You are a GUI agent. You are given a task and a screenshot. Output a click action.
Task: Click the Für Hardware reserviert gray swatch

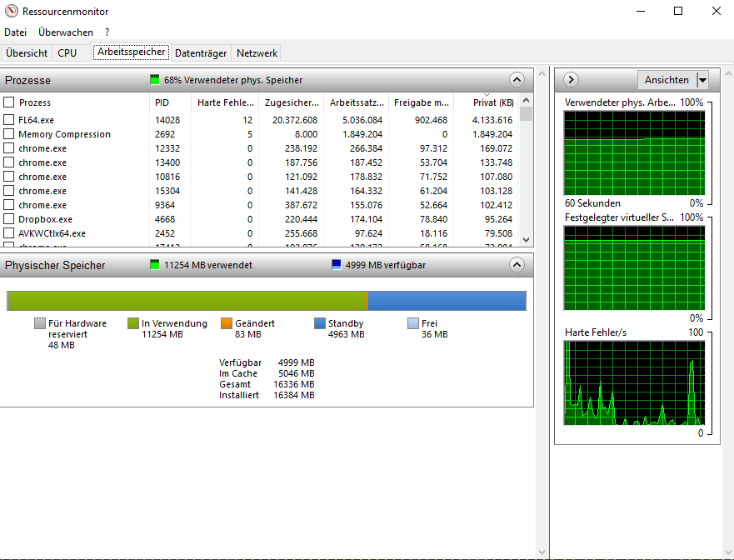click(40, 323)
